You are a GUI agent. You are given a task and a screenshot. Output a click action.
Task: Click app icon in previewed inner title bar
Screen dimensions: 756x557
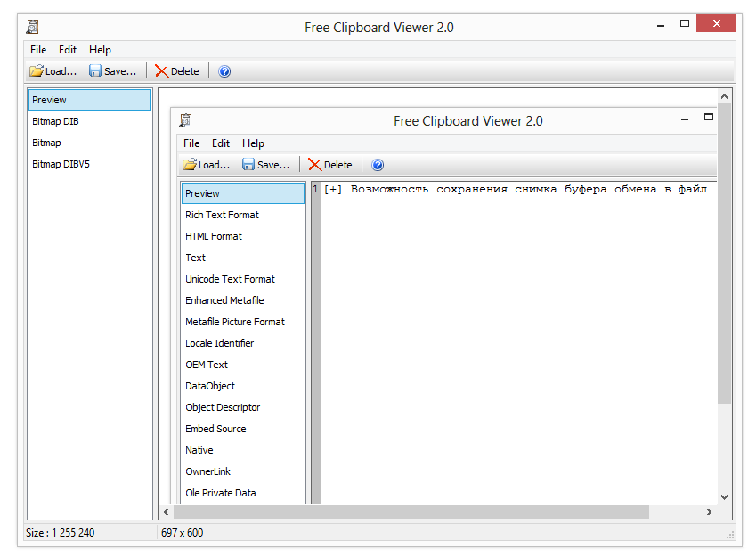tap(185, 120)
